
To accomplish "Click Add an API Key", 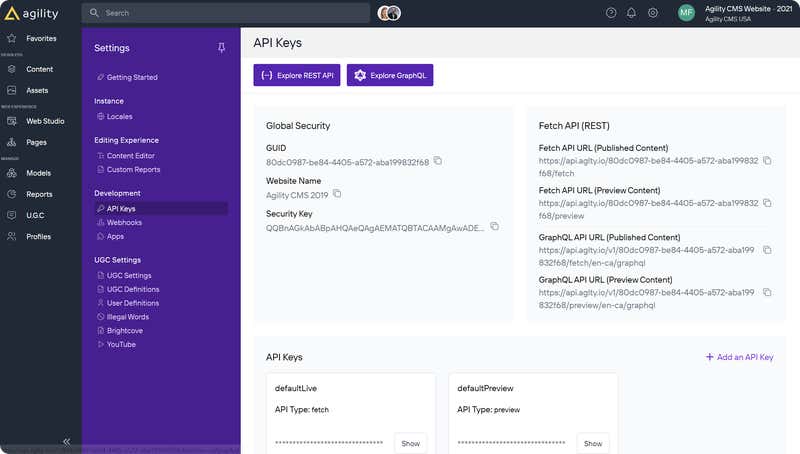I will click(x=739, y=357).
